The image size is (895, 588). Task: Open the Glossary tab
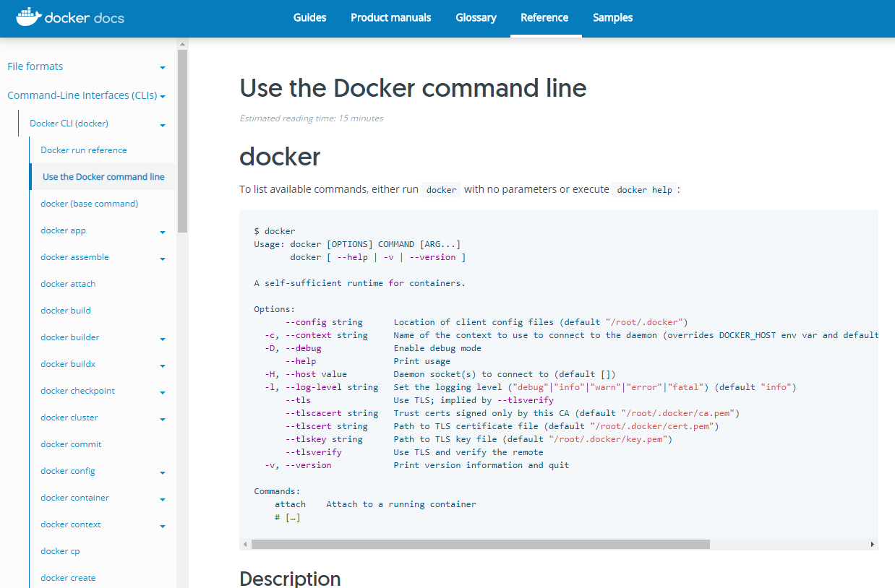[476, 17]
